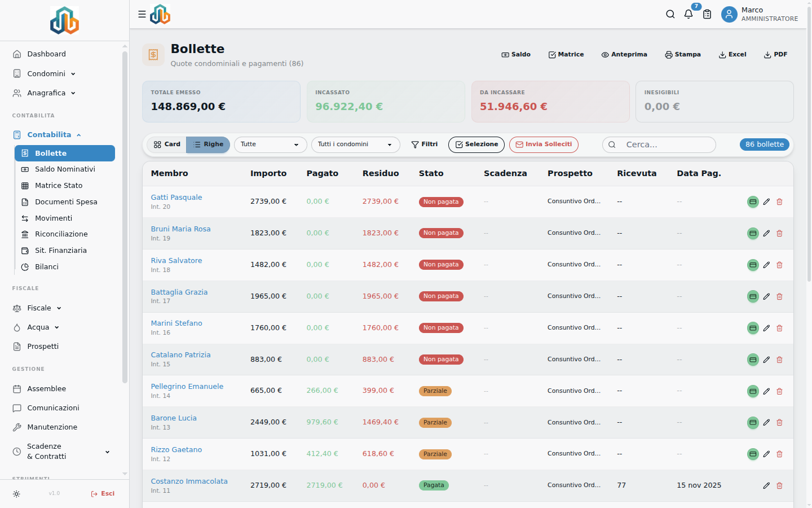This screenshot has width=812, height=508.
Task: Click the Bollette page header icon
Action: [x=153, y=55]
